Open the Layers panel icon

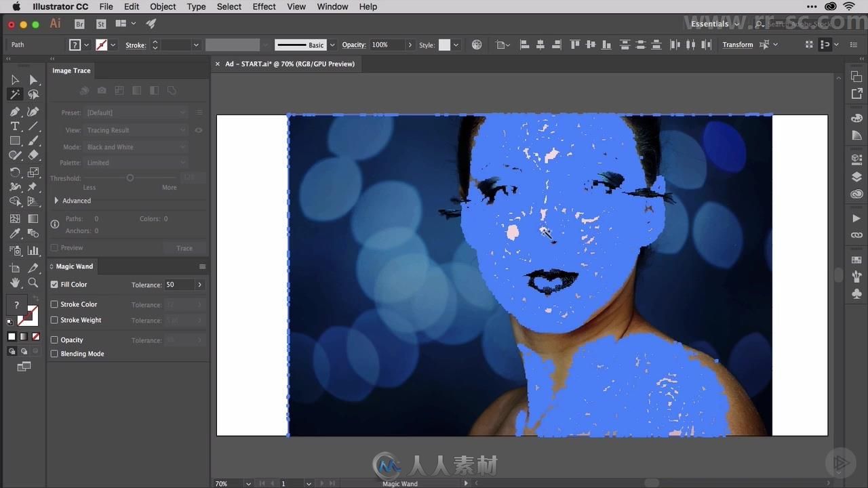click(856, 177)
